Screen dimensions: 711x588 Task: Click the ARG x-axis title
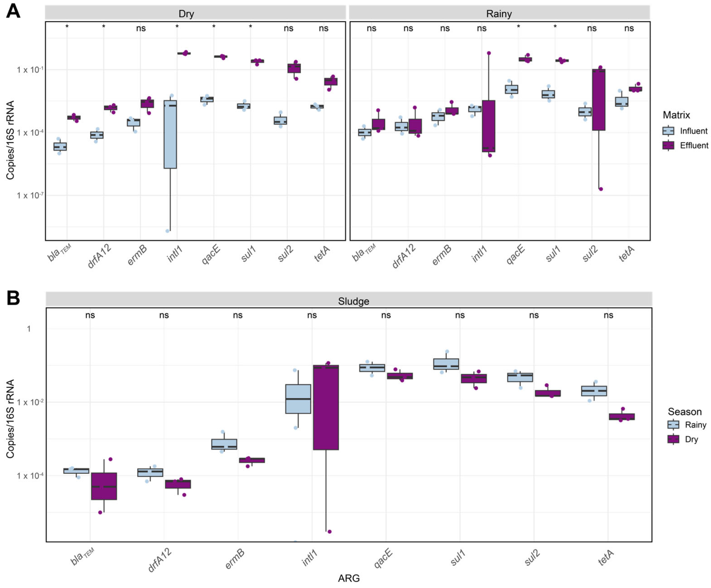pos(349,578)
